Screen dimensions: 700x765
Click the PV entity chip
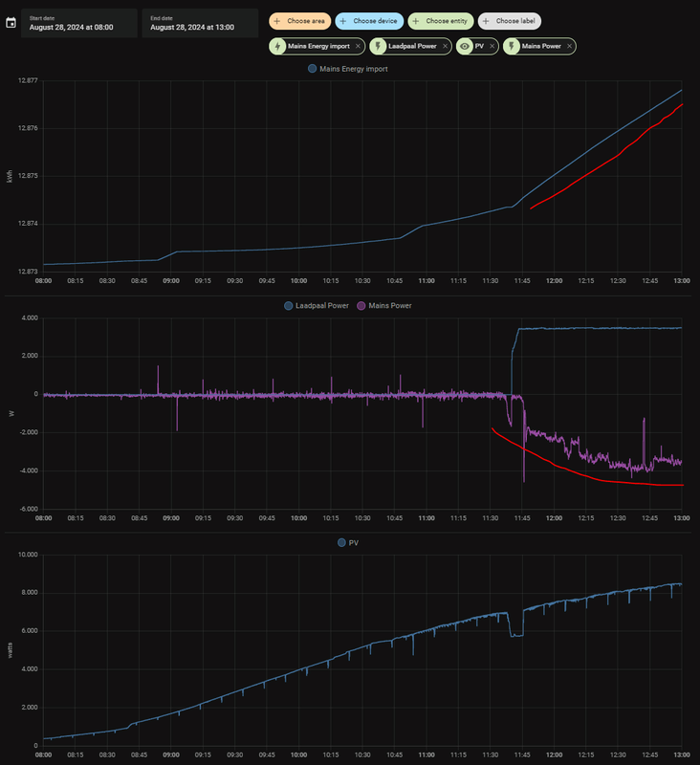[x=477, y=46]
